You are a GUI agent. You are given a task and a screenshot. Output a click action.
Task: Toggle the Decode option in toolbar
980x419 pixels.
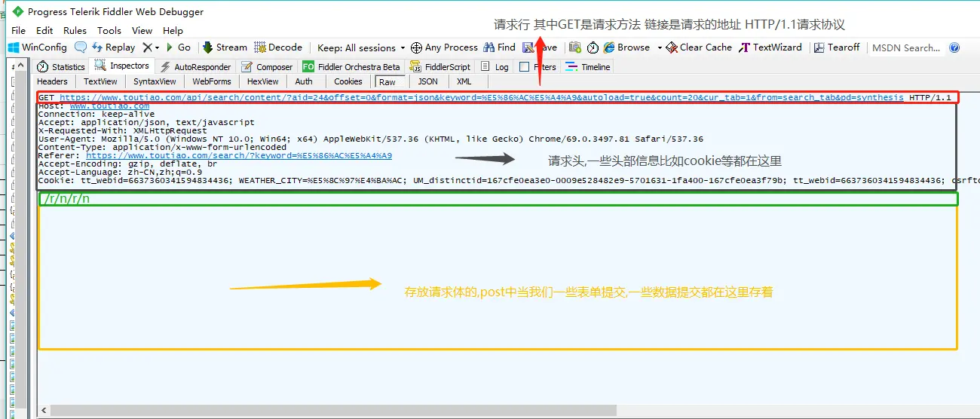coord(278,47)
